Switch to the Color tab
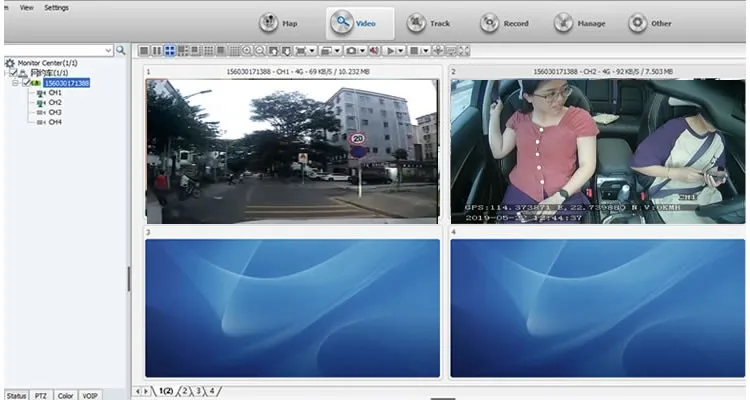This screenshot has height=400, width=750. tap(65, 395)
